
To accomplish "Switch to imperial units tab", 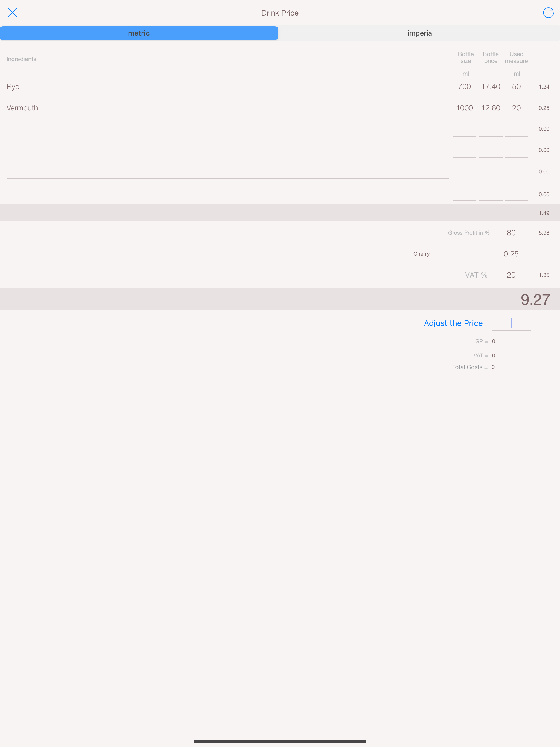I will click(x=420, y=33).
